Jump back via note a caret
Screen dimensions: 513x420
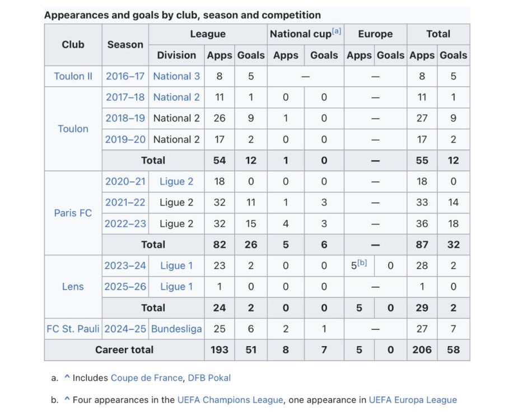pyautogui.click(x=67, y=378)
